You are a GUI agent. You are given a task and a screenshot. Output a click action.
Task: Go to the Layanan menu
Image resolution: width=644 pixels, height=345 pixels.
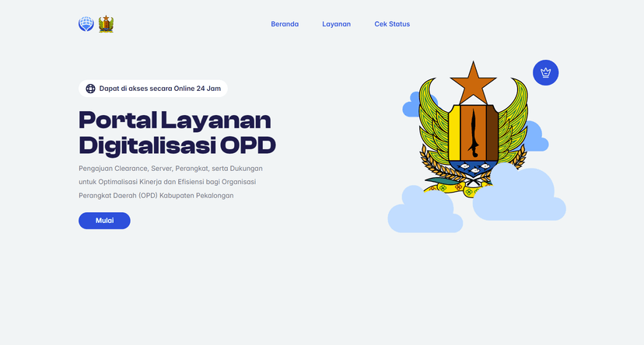336,24
